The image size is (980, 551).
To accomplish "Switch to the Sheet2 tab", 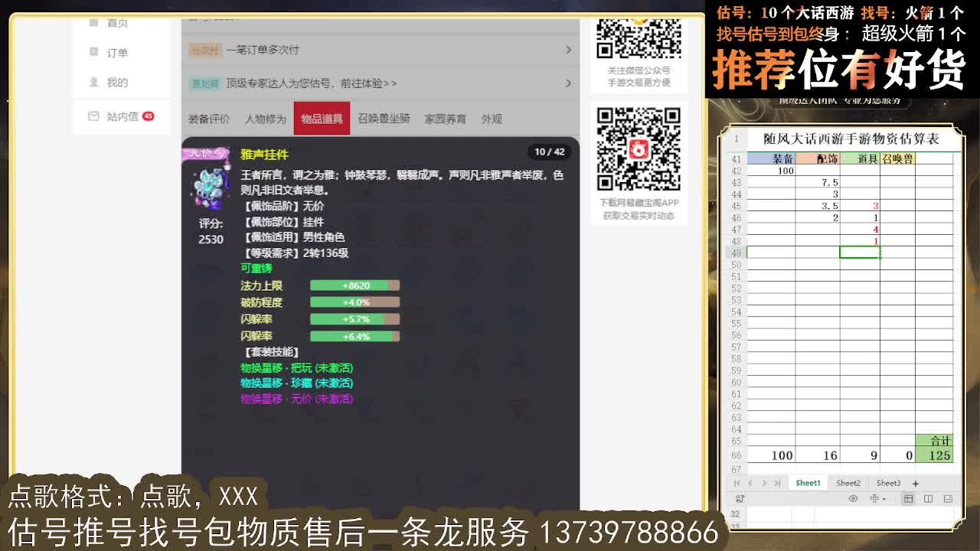I will 848,483.
